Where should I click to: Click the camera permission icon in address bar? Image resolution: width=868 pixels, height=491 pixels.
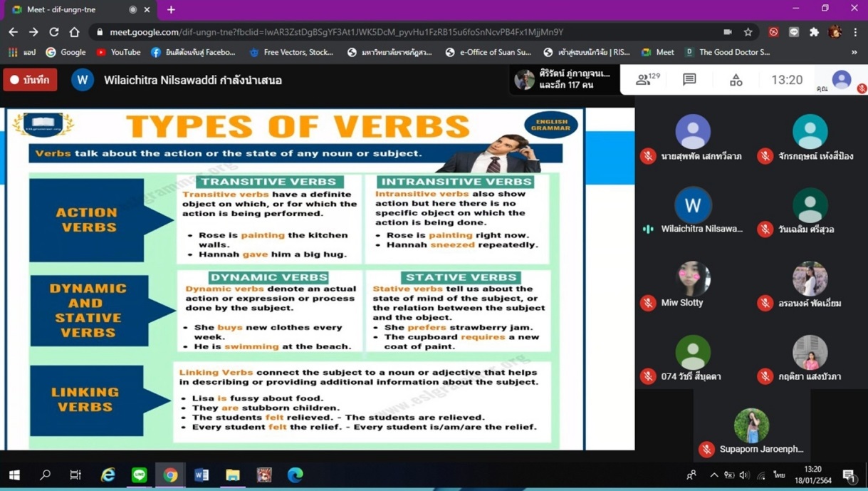click(x=727, y=32)
